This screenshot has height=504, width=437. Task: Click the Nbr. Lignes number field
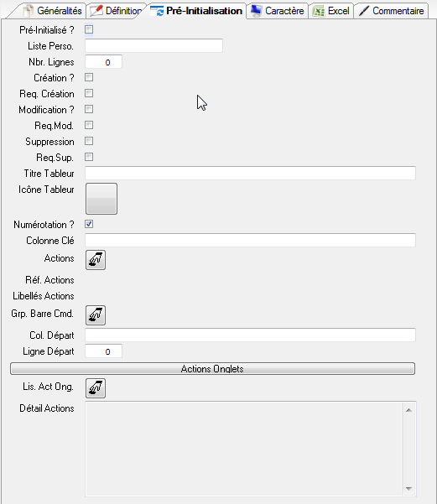pos(103,62)
